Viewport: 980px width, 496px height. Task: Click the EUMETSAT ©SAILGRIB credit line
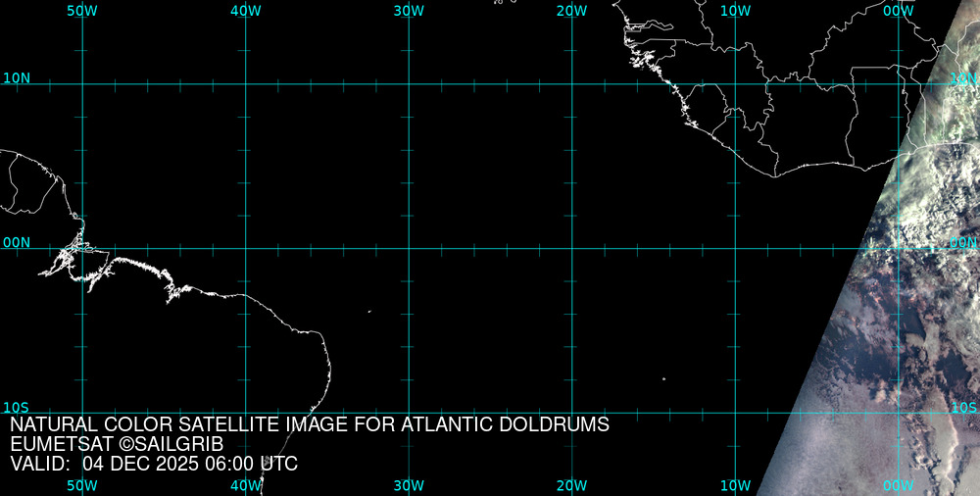tap(123, 445)
